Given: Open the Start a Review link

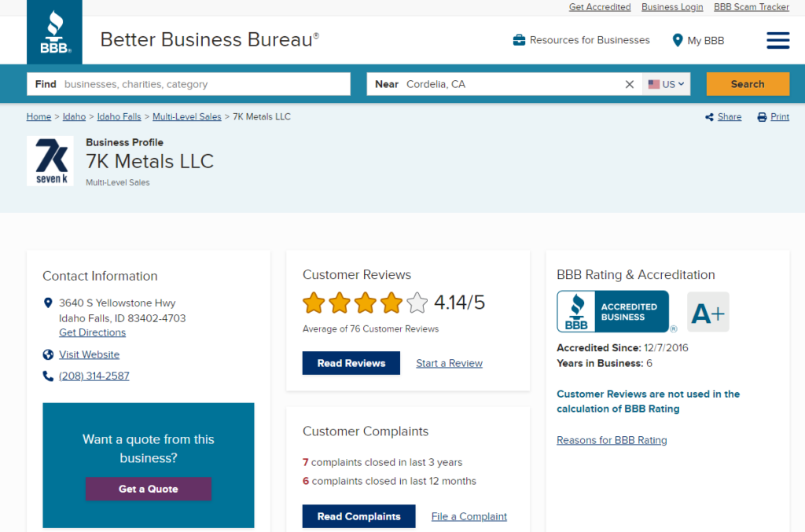Looking at the screenshot, I should click(x=449, y=363).
